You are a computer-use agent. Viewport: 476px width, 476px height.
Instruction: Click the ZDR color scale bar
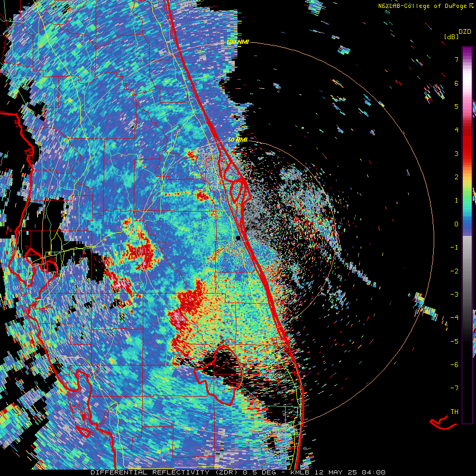coord(467,235)
